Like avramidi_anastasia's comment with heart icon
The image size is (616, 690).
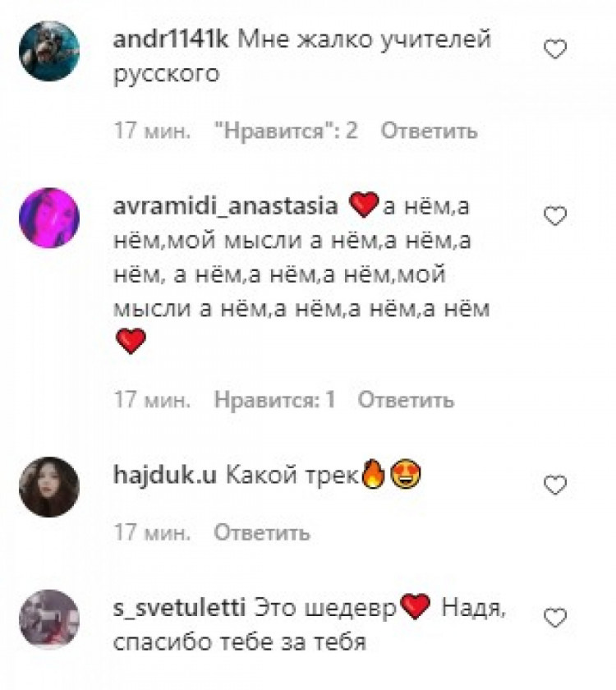coord(555,216)
